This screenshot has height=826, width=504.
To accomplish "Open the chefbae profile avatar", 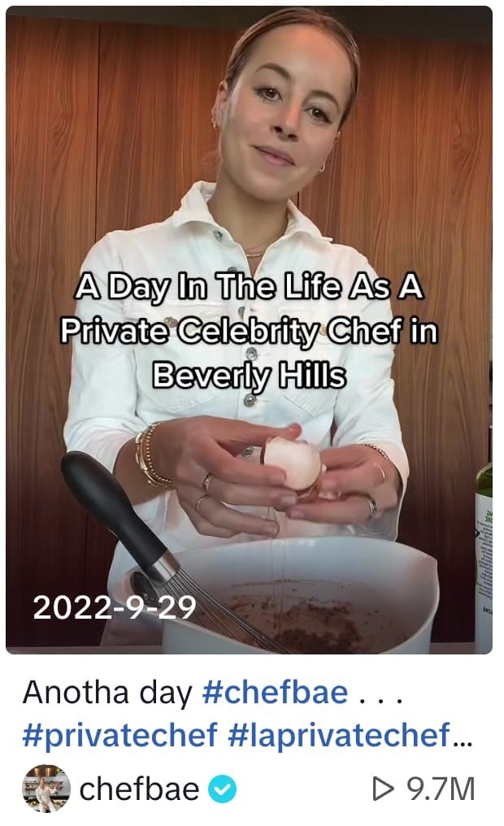I will pyautogui.click(x=46, y=788).
